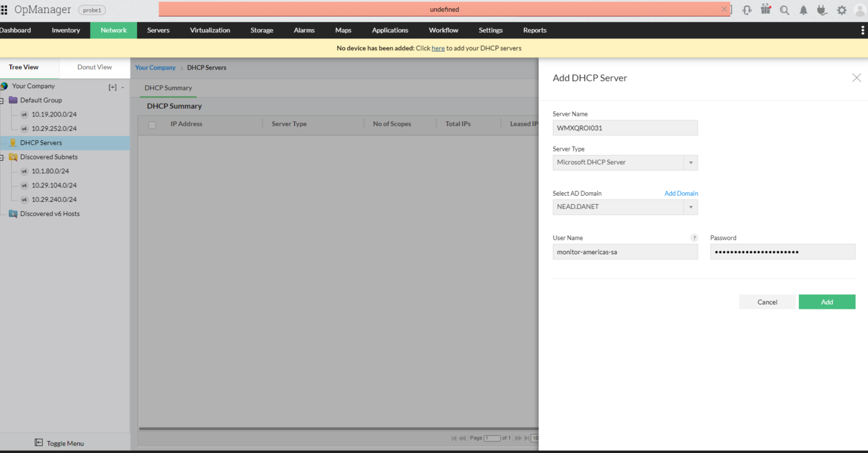
Task: Dismiss the red 'undefined' notification banner
Action: click(x=724, y=9)
